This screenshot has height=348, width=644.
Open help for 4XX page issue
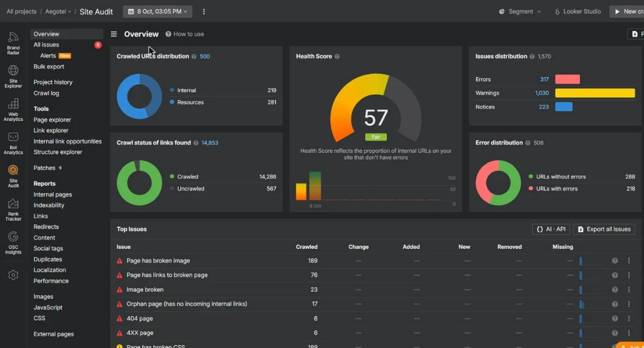(615, 333)
